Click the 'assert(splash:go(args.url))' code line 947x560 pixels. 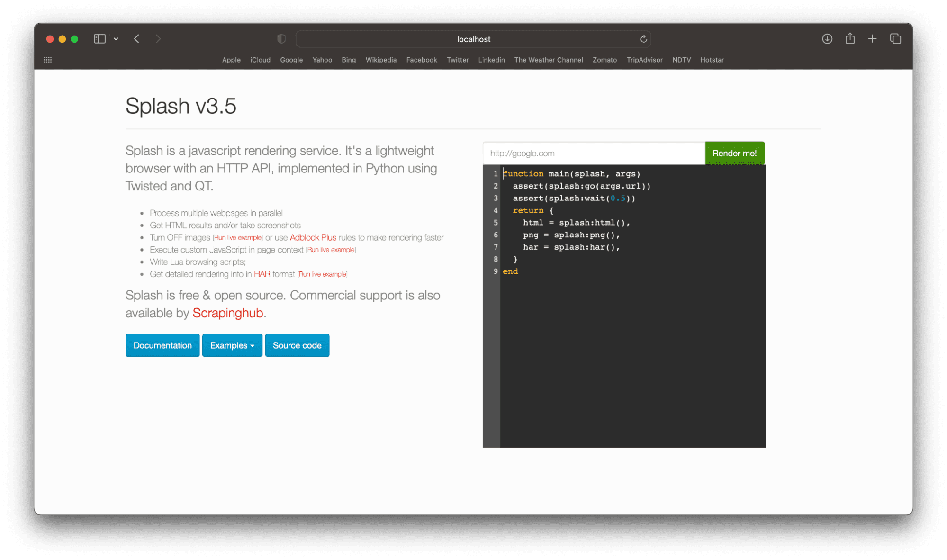coord(582,186)
